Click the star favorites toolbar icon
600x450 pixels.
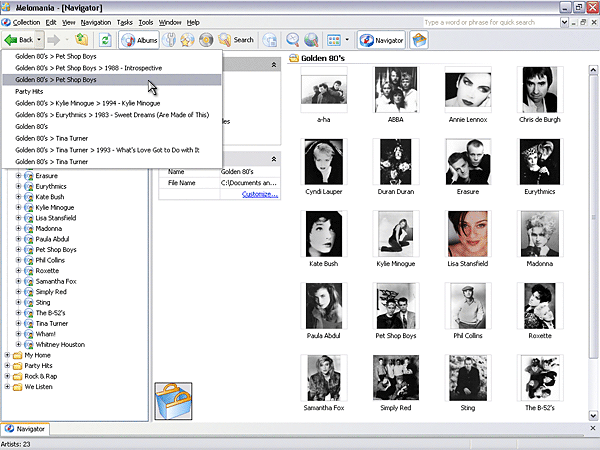pos(187,40)
